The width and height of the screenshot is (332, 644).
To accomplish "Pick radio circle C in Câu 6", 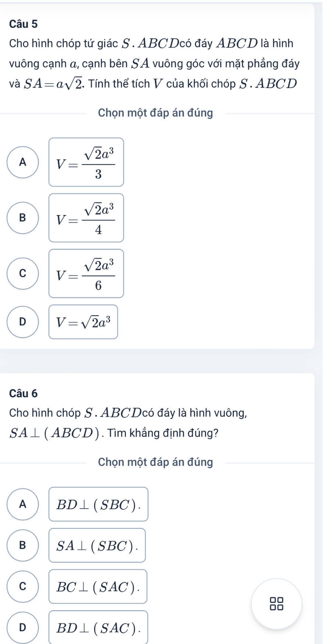I will pyautogui.click(x=23, y=587).
